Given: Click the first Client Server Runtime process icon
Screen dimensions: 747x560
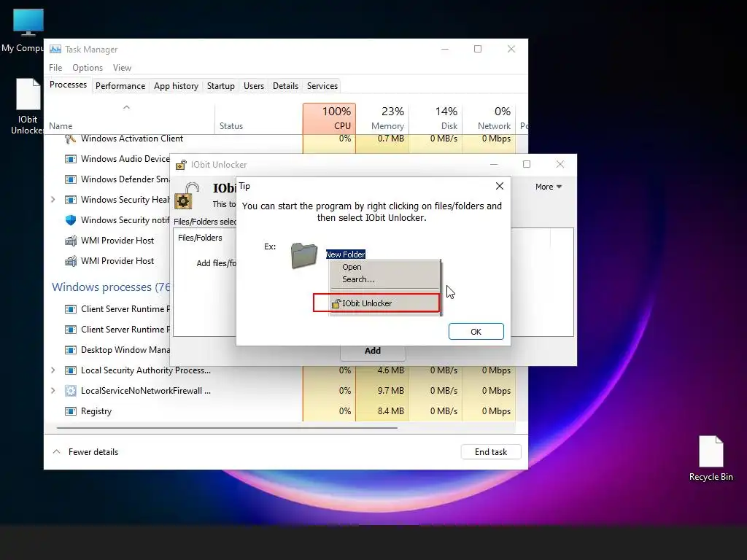Looking at the screenshot, I should (71, 309).
